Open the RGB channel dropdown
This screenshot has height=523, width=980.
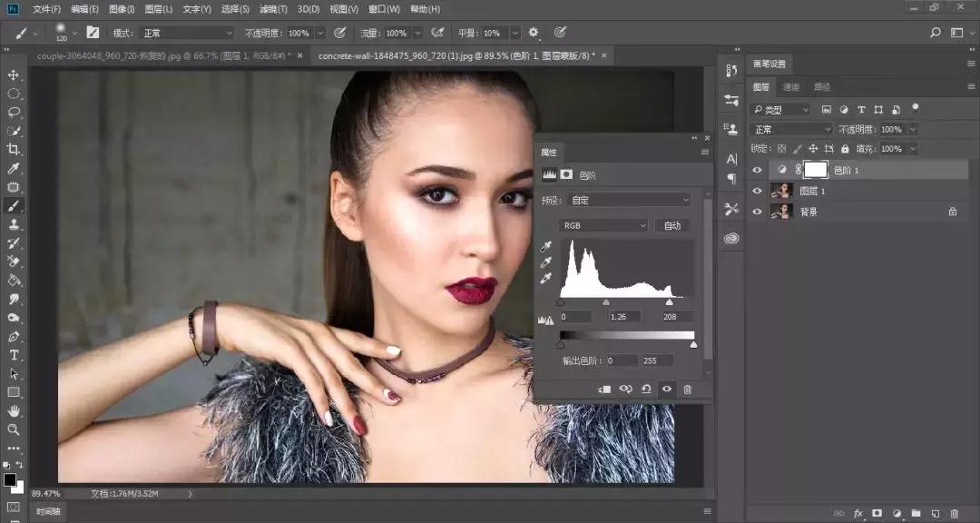coord(603,225)
